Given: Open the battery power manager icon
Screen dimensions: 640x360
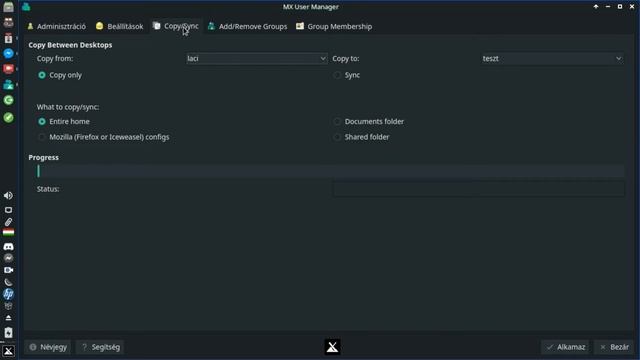Looking at the screenshot, I should pos(8,332).
